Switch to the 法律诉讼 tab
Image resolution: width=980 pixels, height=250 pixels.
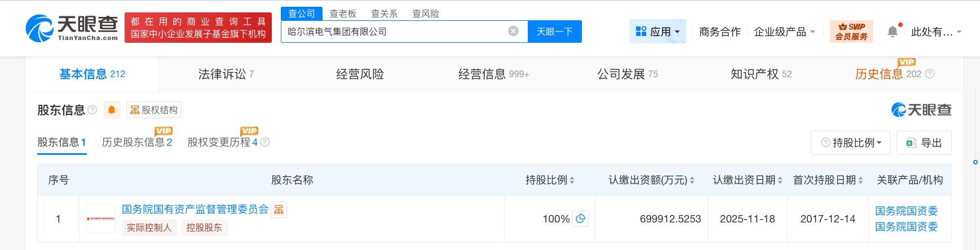tap(226, 74)
